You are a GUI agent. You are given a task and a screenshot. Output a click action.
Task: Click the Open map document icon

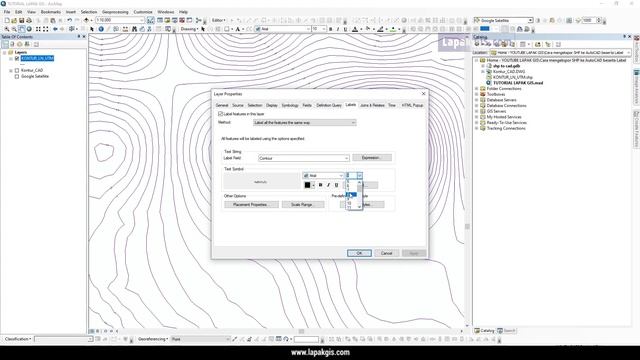(x=14, y=20)
